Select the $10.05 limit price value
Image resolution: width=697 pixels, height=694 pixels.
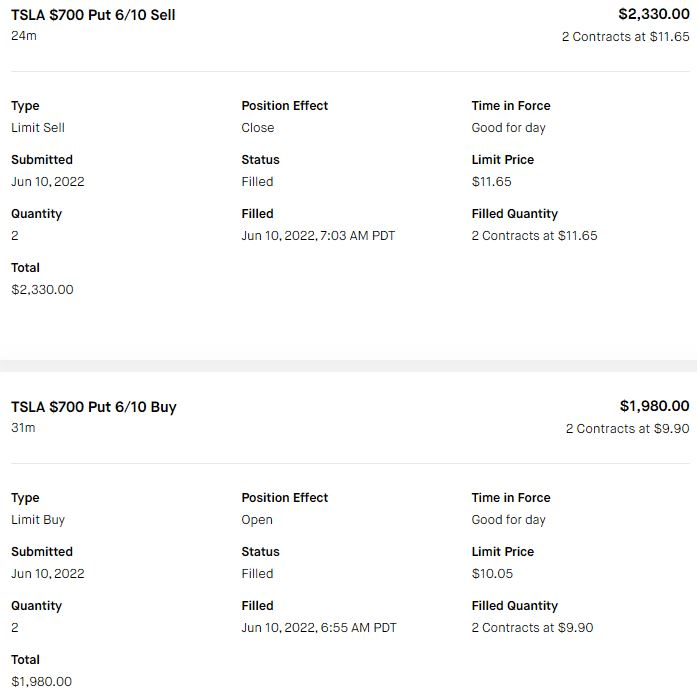click(x=491, y=574)
